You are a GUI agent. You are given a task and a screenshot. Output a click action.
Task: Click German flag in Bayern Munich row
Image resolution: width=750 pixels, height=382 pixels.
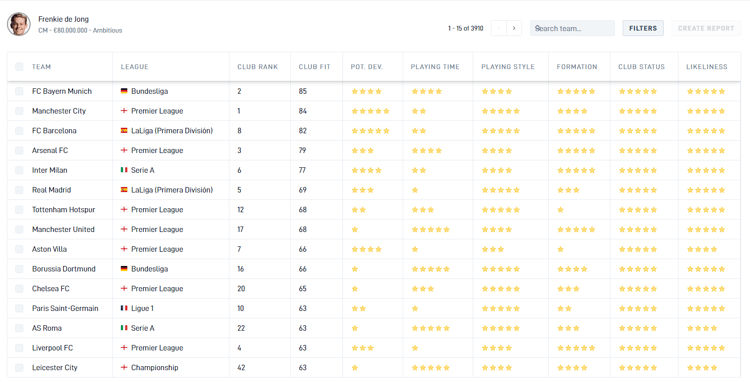point(124,91)
